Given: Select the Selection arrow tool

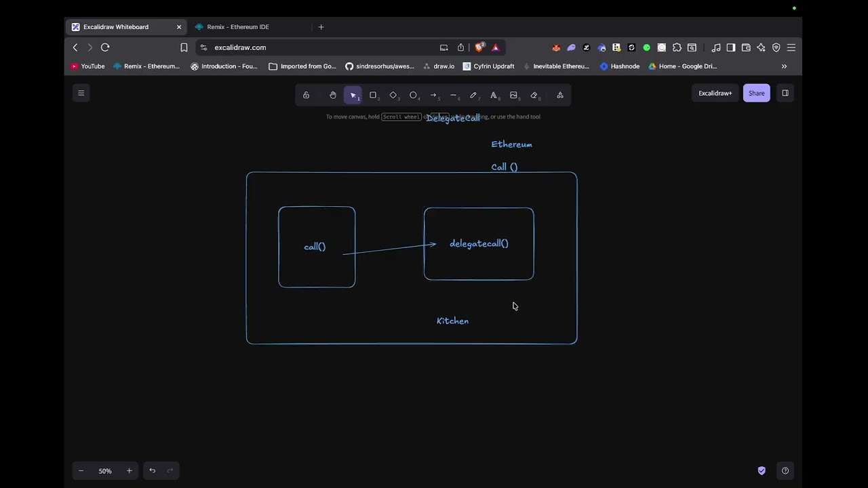Looking at the screenshot, I should (x=353, y=95).
